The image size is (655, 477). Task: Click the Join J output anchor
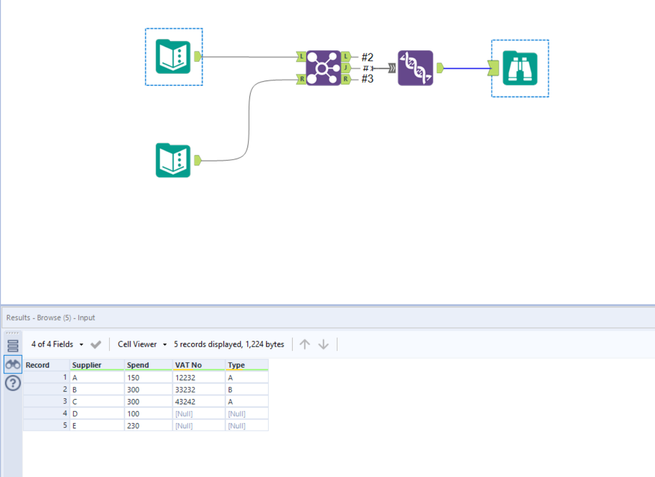click(x=346, y=68)
